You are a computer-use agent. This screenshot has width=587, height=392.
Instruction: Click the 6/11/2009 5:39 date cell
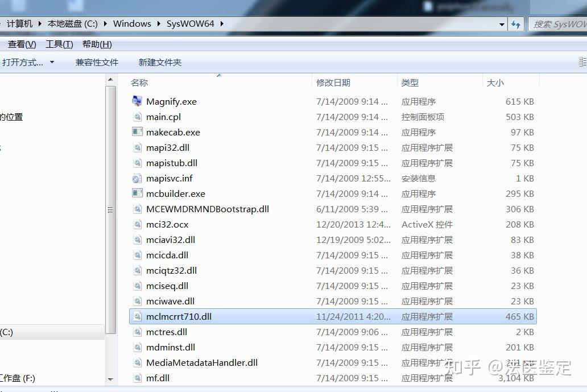click(x=352, y=209)
